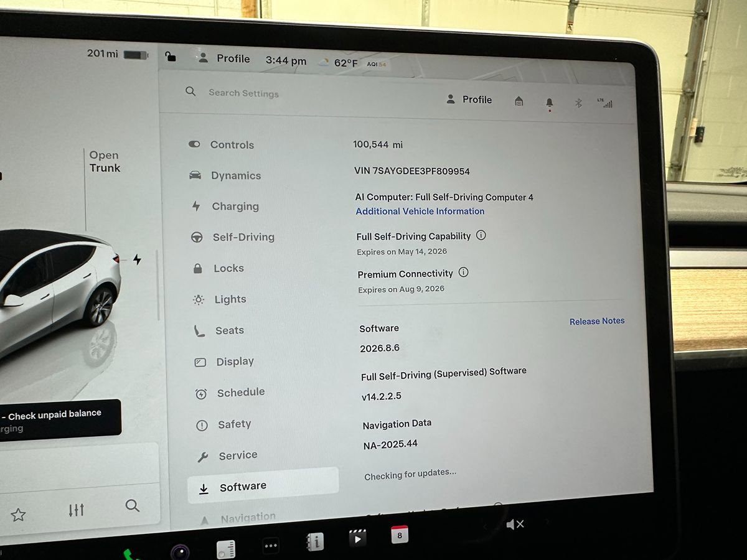Open the three-dots app launcher
This screenshot has height=560, width=747.
271,546
